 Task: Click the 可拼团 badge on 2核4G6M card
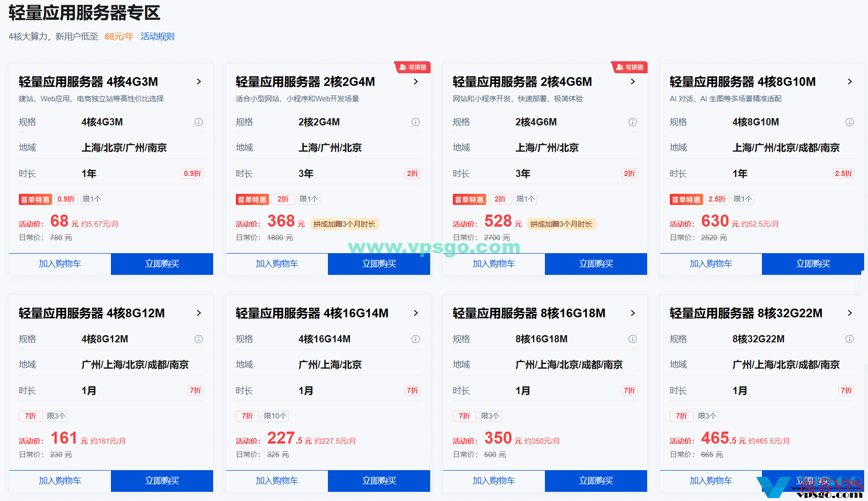pyautogui.click(x=629, y=68)
